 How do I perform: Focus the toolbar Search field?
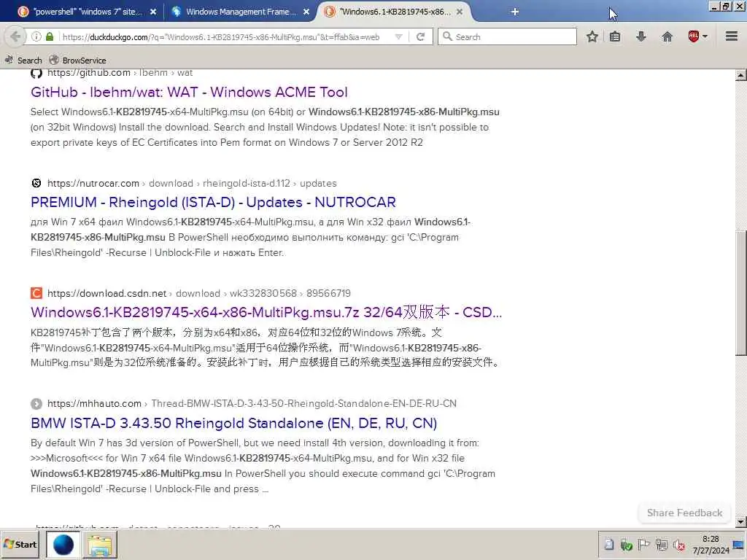click(x=508, y=36)
